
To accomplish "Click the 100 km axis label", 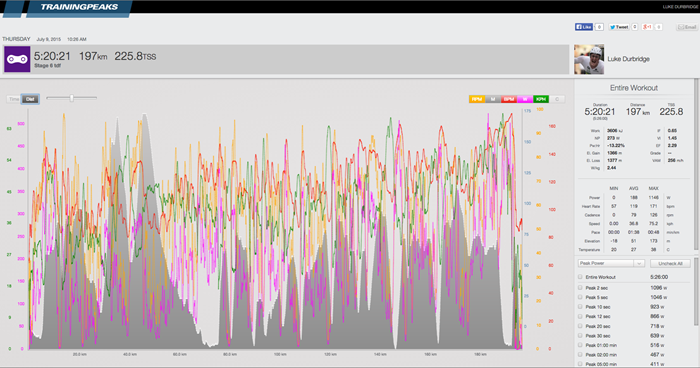I will point(280,354).
